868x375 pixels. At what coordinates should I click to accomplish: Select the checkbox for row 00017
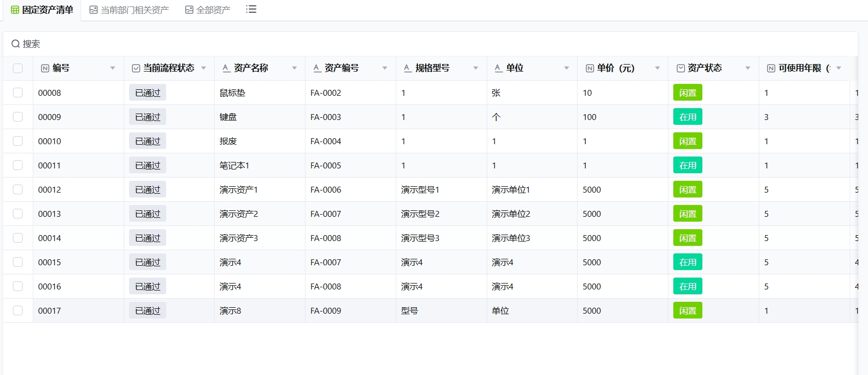coord(18,310)
